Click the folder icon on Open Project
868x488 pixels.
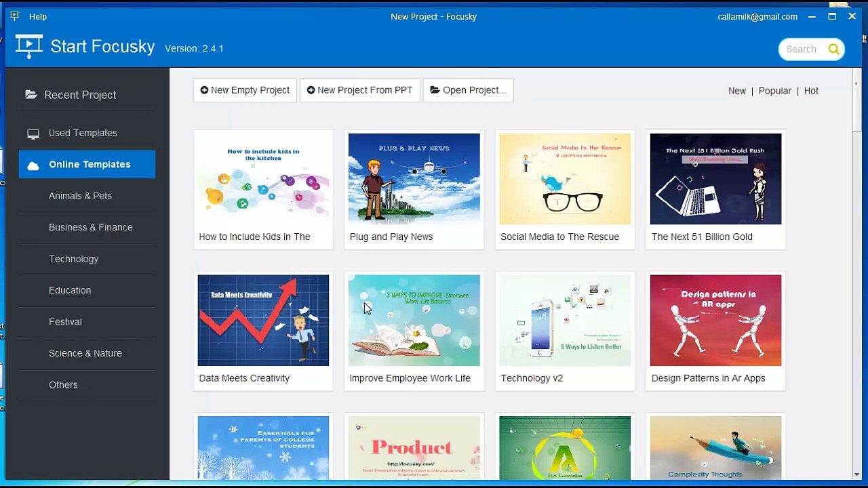click(435, 90)
